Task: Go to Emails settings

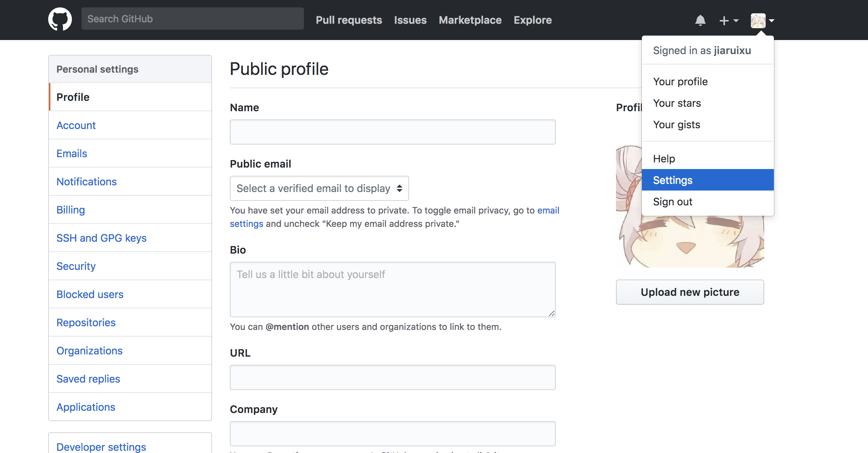Action: [130, 153]
